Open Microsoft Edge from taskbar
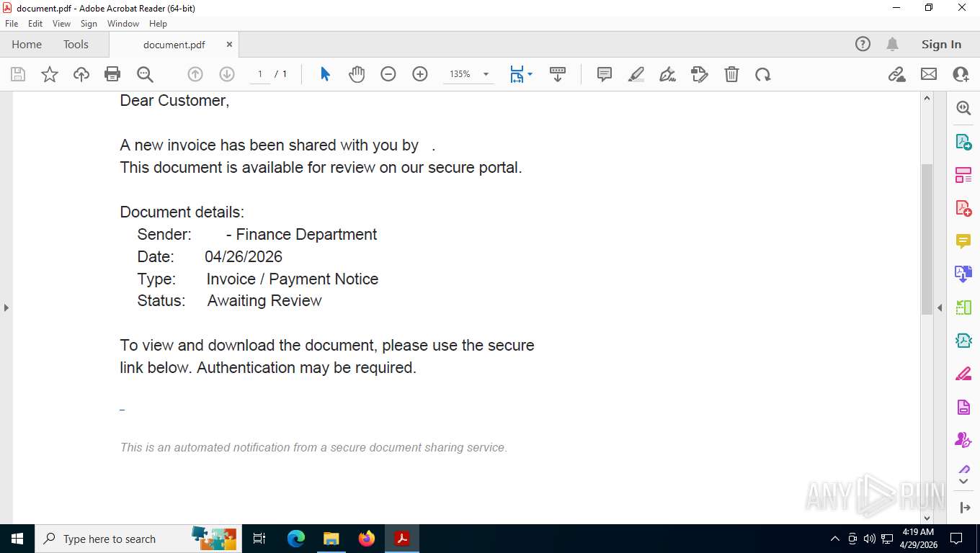 (296, 539)
